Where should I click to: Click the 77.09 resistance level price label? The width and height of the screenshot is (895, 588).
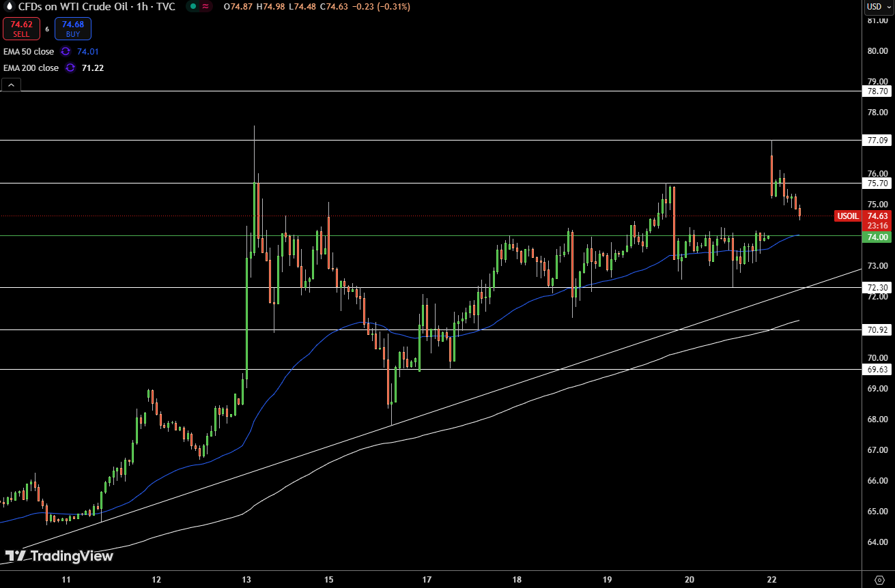[876, 141]
